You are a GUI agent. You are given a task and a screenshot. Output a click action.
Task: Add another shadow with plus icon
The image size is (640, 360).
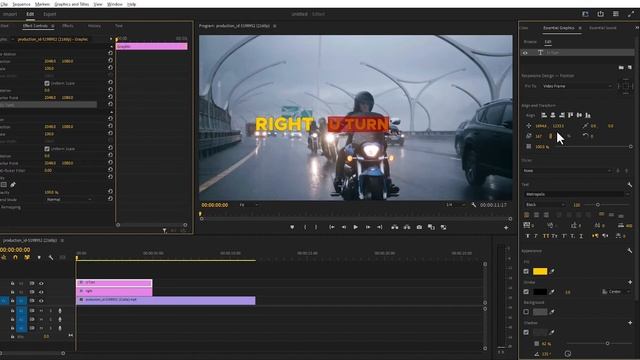[630, 323]
